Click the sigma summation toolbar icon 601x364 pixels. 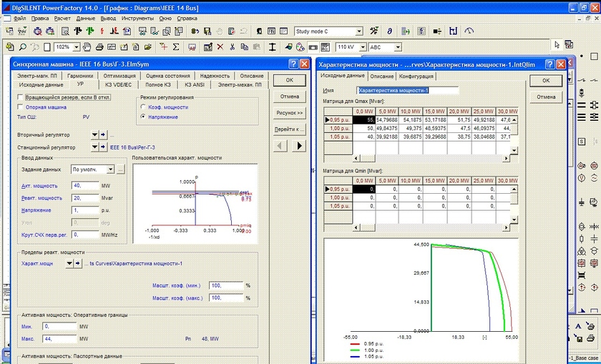coord(176,46)
